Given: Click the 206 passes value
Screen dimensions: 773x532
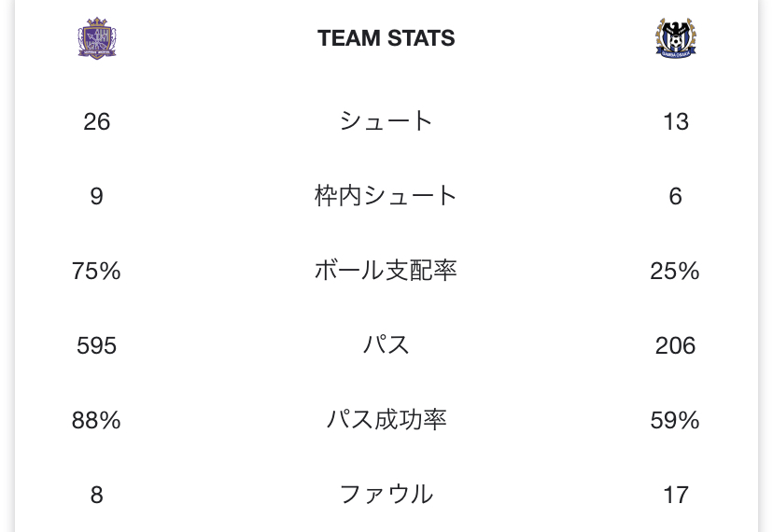Looking at the screenshot, I should tap(675, 345).
